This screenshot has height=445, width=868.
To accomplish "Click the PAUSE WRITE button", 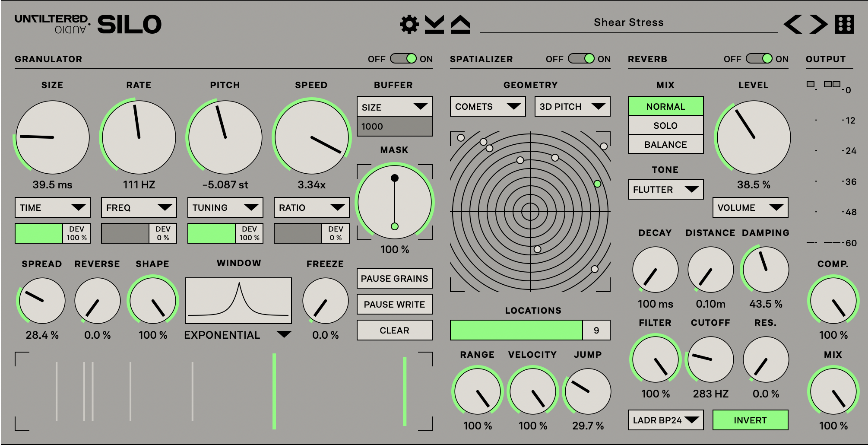I will pyautogui.click(x=395, y=304).
